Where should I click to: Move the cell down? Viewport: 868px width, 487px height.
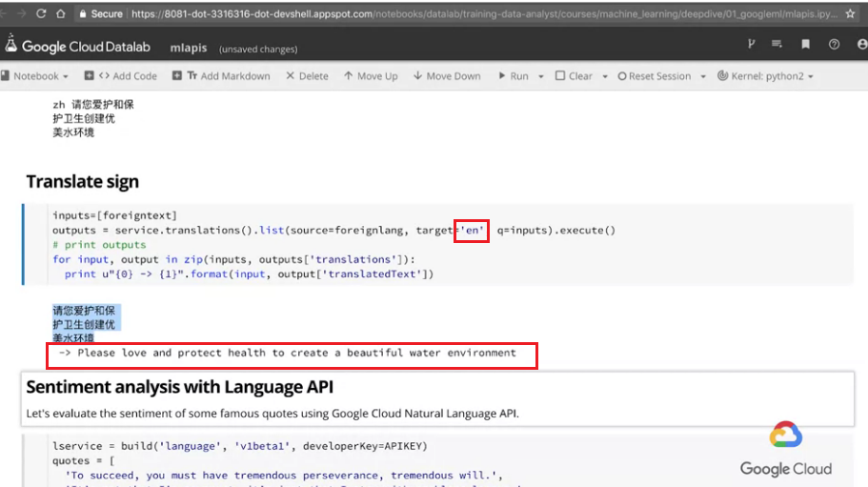point(447,76)
